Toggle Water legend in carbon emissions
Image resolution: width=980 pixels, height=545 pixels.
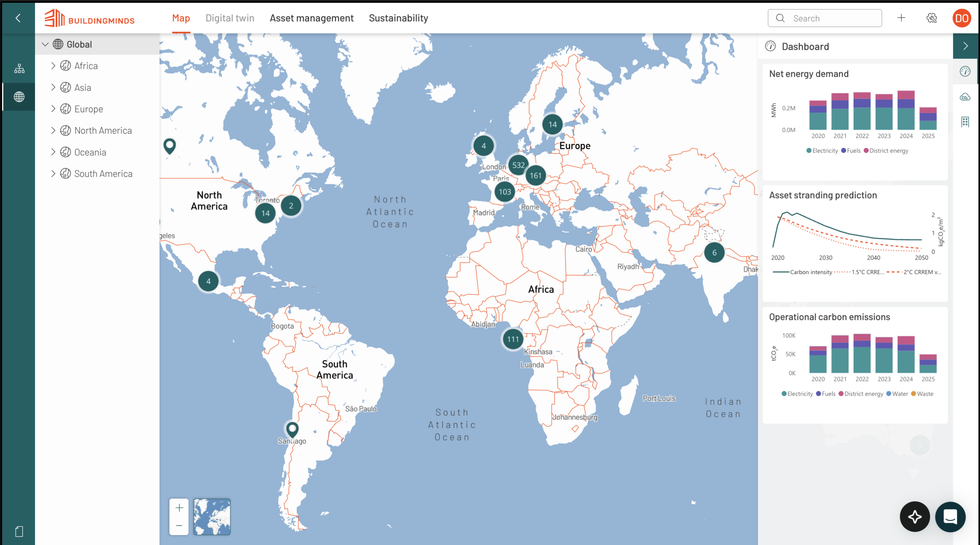[897, 394]
